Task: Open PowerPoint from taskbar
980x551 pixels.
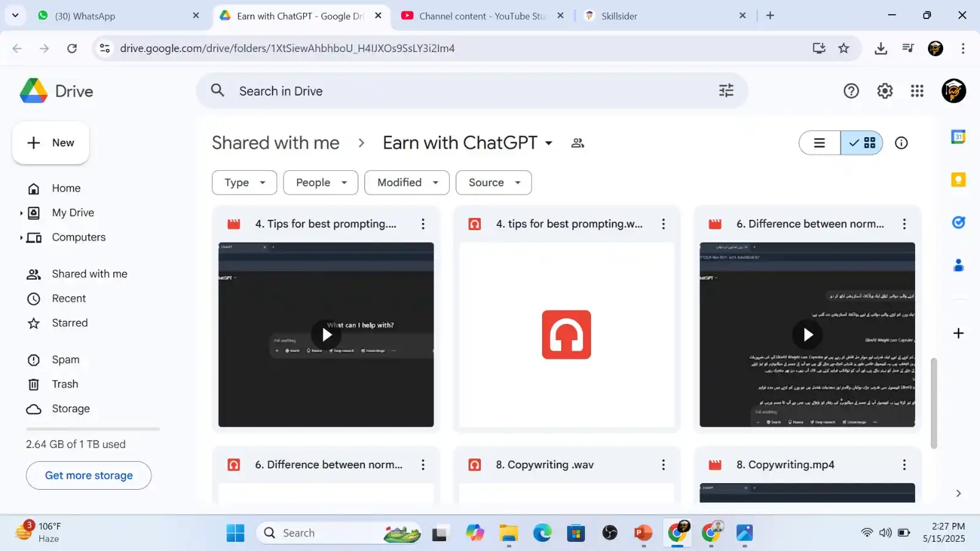Action: (643, 533)
